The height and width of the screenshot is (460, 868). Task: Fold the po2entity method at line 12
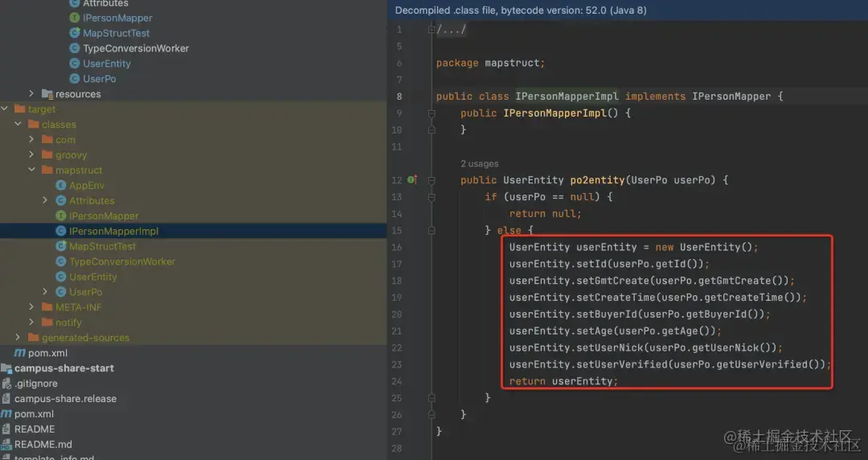click(432, 180)
